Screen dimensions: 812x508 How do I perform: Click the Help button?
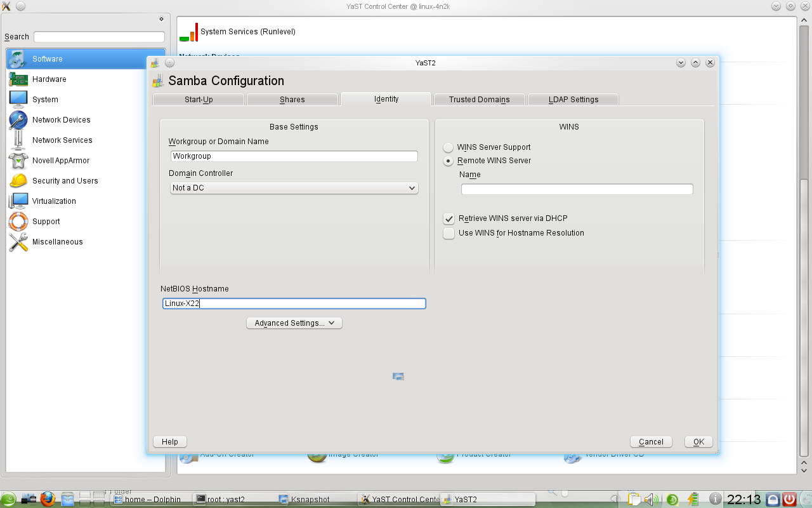(170, 442)
